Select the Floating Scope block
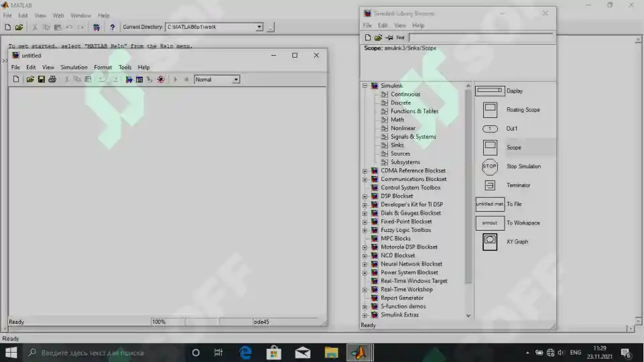The image size is (644, 362). click(490, 110)
